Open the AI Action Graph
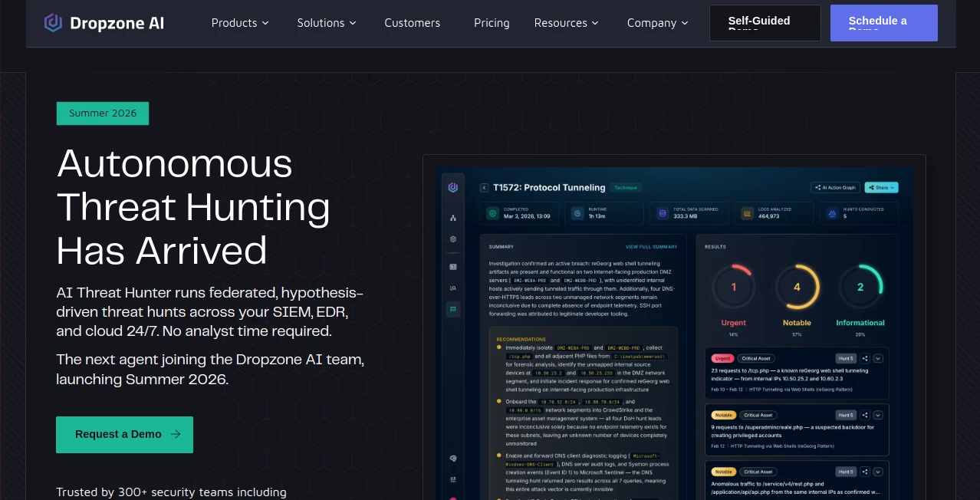 pos(835,187)
